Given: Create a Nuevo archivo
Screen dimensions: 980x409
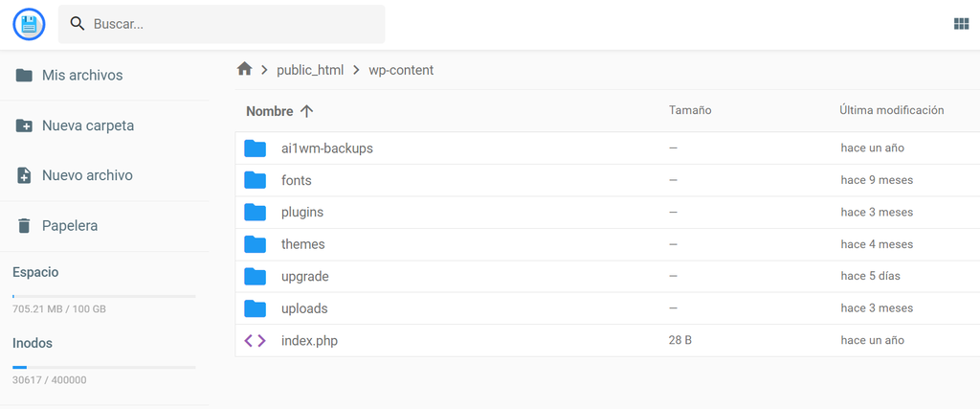Looking at the screenshot, I should coord(87,175).
